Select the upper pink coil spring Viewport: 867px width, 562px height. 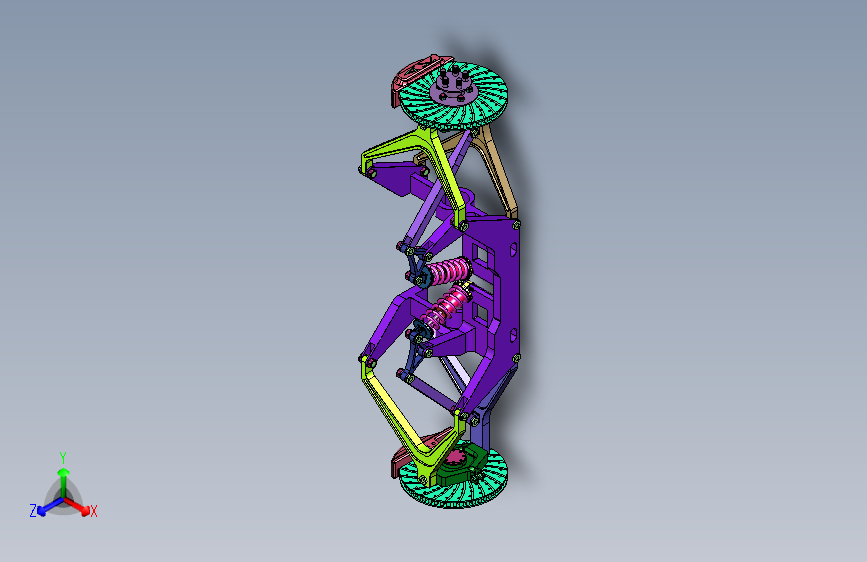click(448, 272)
